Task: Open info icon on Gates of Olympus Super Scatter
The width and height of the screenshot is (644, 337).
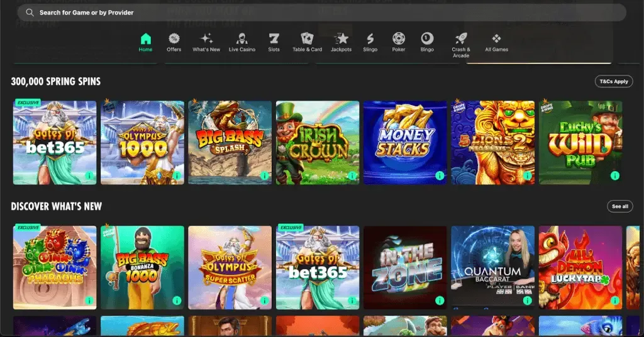Action: 265,301
